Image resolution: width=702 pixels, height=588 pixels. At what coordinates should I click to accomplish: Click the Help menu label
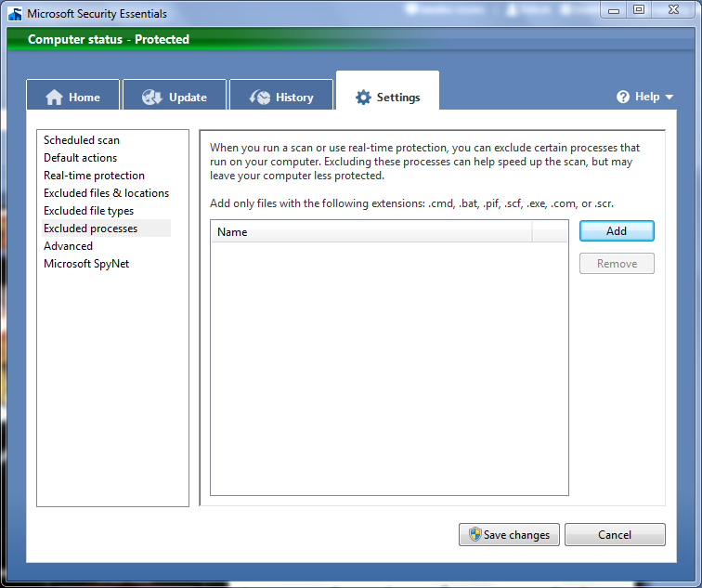647,97
